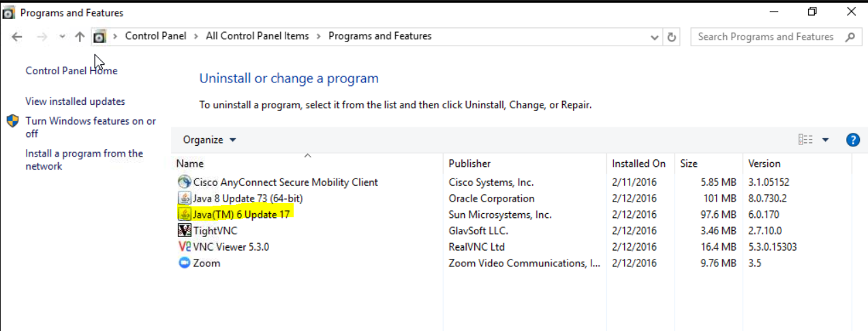
Task: Click version 2.7.10.0 cell
Action: (x=766, y=231)
